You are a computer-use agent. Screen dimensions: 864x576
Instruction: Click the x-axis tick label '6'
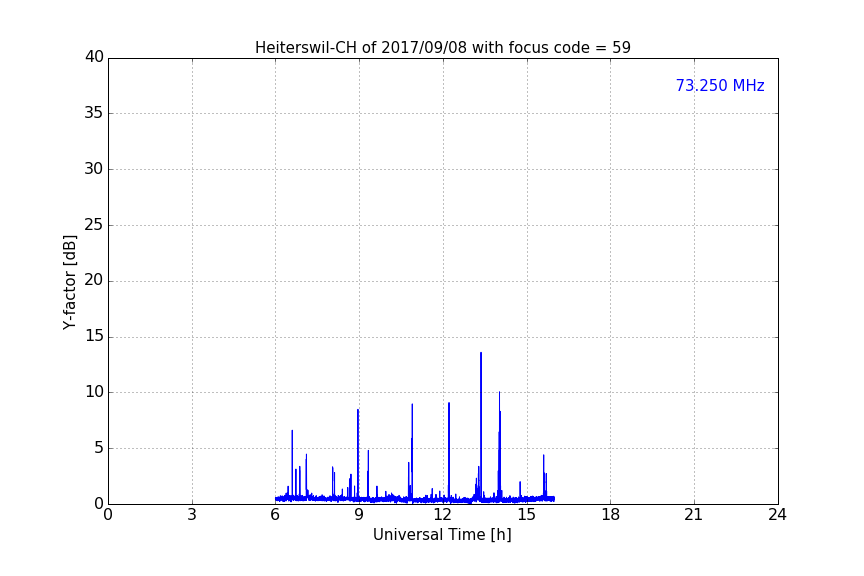[275, 515]
